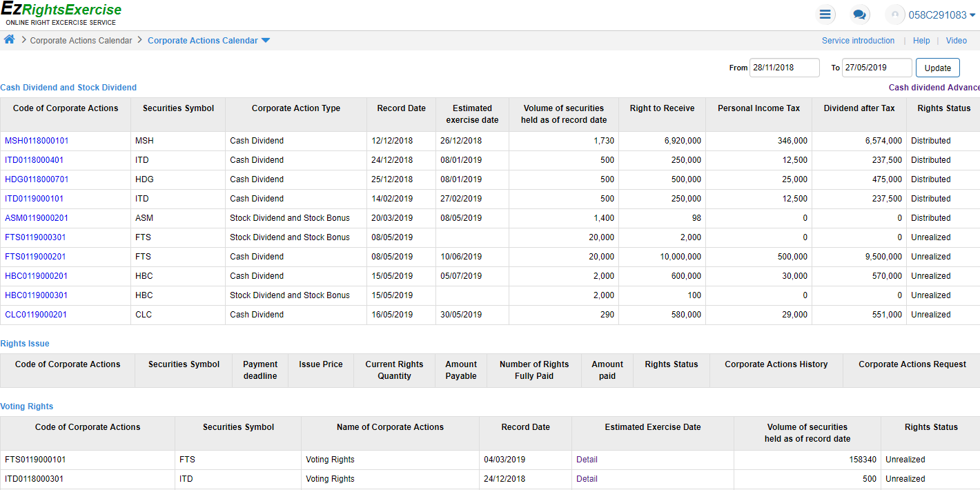Open the Cash dividend Advance link
This screenshot has width=980, height=490.
pos(934,88)
